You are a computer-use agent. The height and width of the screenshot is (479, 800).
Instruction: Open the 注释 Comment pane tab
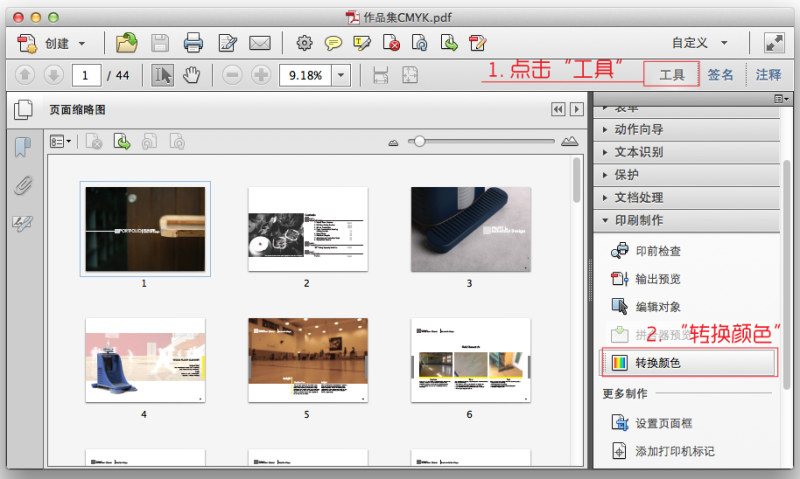(x=768, y=75)
